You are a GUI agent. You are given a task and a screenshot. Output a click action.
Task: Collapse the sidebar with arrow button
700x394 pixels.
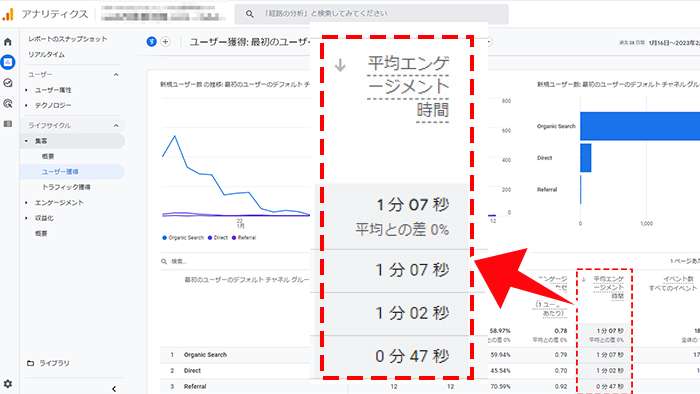click(114, 389)
